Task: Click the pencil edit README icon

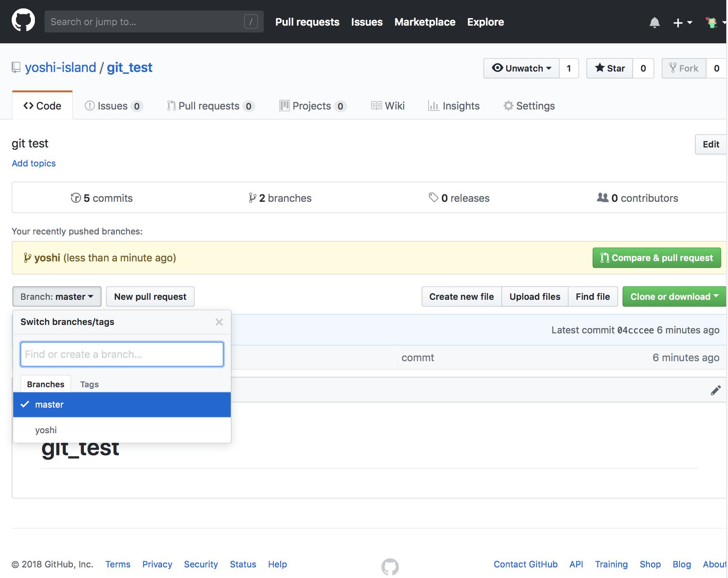Action: pos(716,390)
